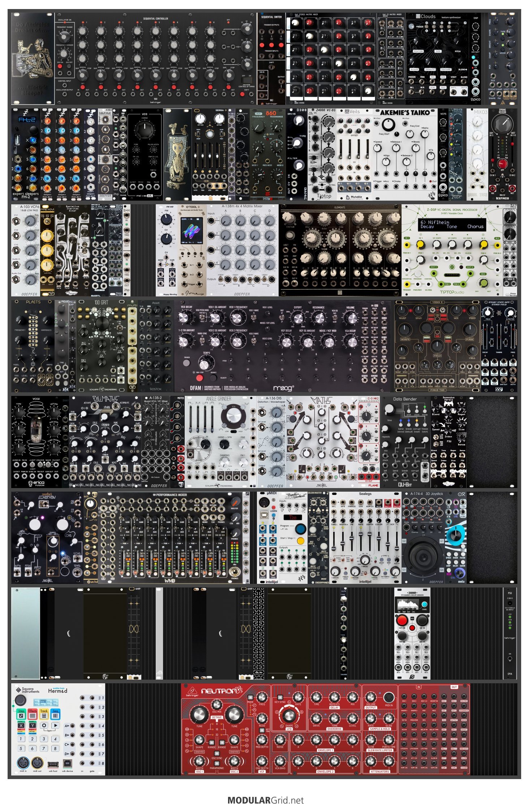Click Pamela's Workout yellow Start/Stop button
Image resolution: width=532 pixels, height=808 pixels.
[300, 541]
